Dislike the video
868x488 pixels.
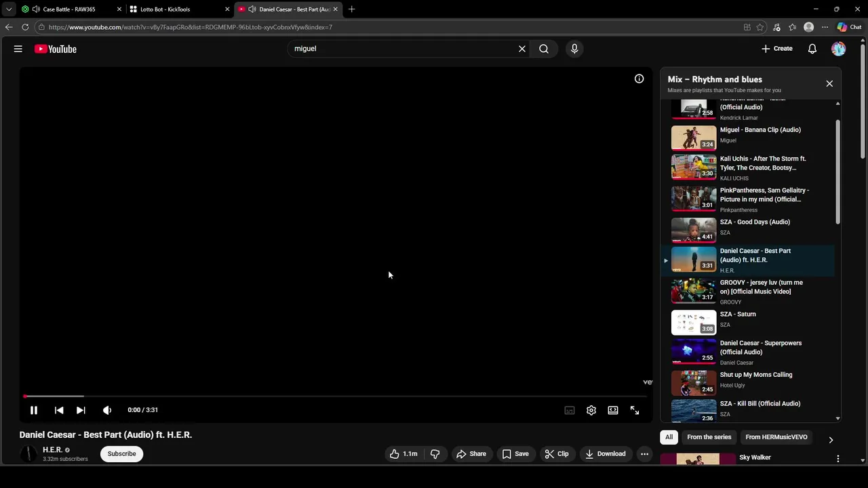435,454
